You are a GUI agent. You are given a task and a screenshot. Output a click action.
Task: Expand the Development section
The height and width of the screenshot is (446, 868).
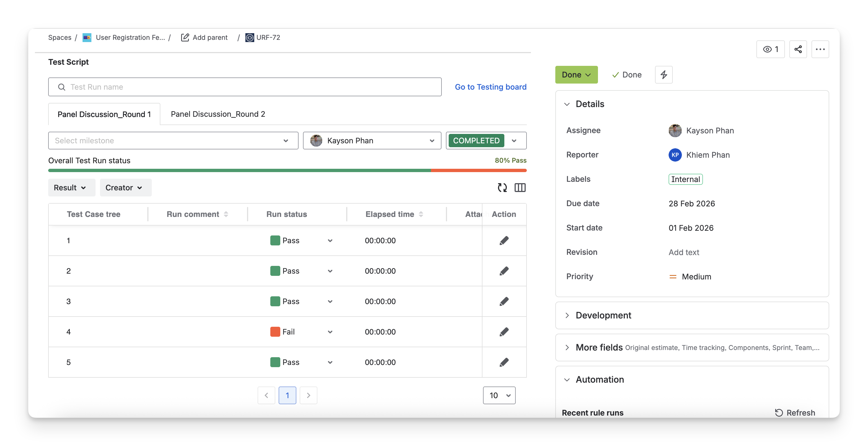pyautogui.click(x=603, y=315)
